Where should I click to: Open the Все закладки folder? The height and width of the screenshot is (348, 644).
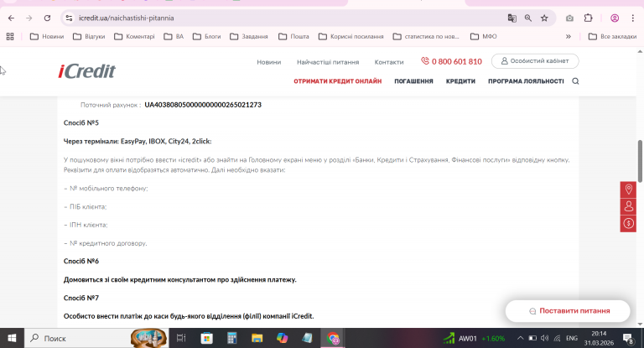point(612,37)
